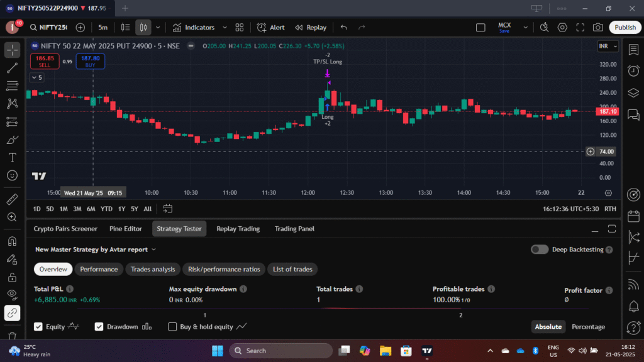Open the layout grid selector

click(x=240, y=28)
